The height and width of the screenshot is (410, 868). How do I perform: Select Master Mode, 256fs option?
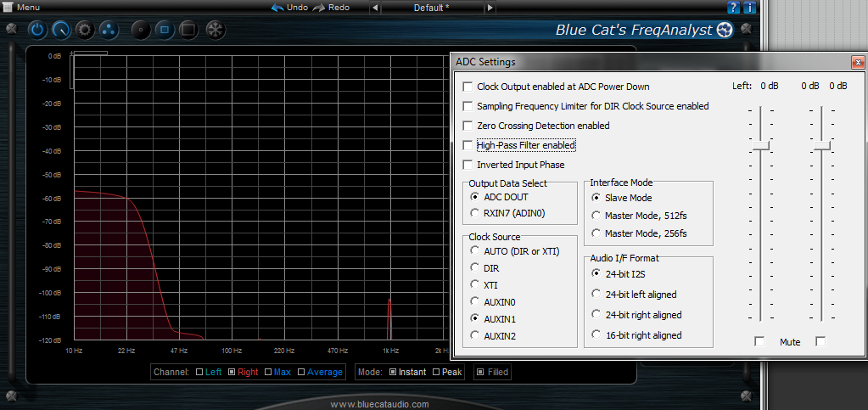pos(596,233)
